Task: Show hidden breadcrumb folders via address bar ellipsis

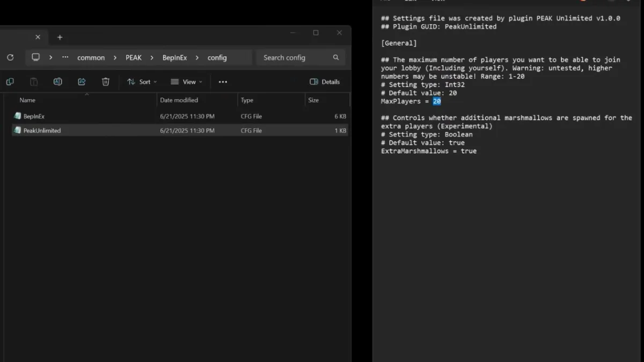Action: coord(65,57)
